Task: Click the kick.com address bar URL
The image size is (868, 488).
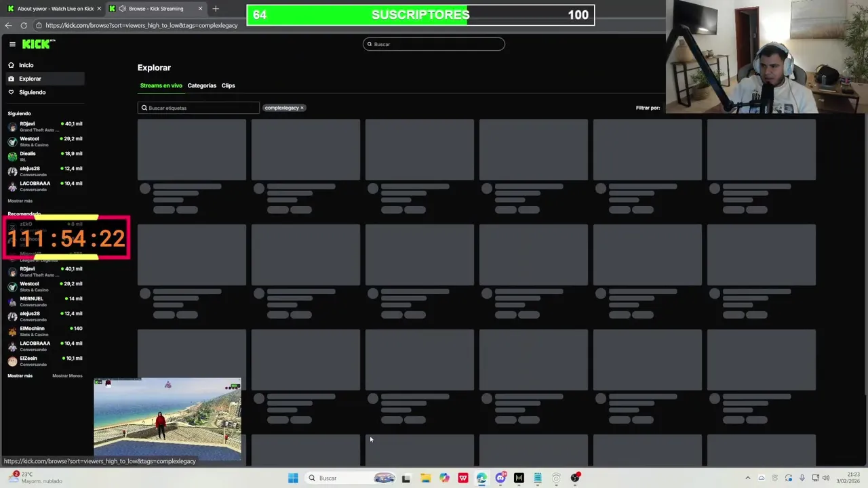Action: [x=142, y=25]
